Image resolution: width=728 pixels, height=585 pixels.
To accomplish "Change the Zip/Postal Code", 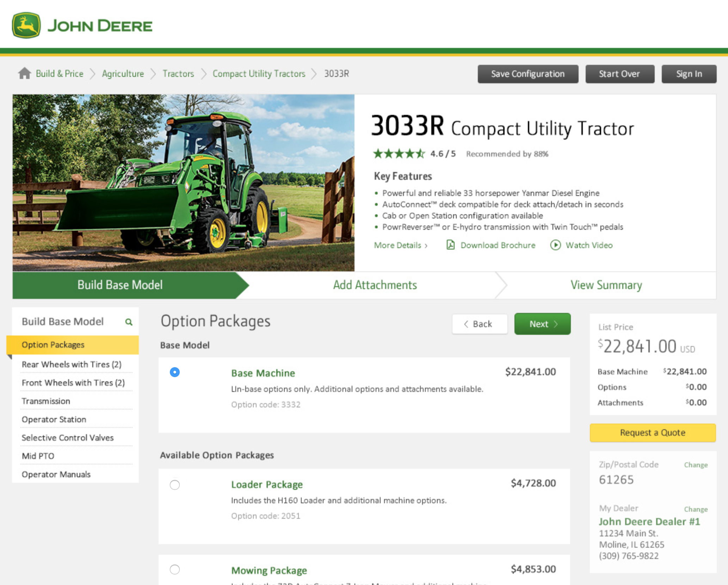I will [x=695, y=465].
